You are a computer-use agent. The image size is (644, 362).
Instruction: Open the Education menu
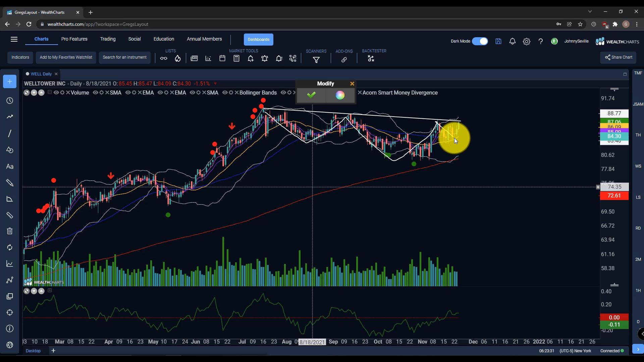(164, 39)
